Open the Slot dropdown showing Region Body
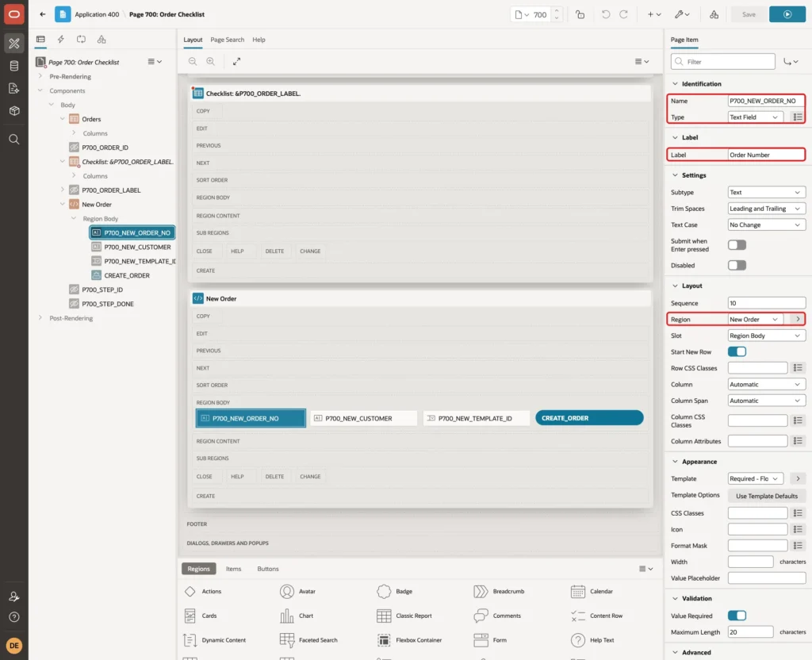 point(767,336)
